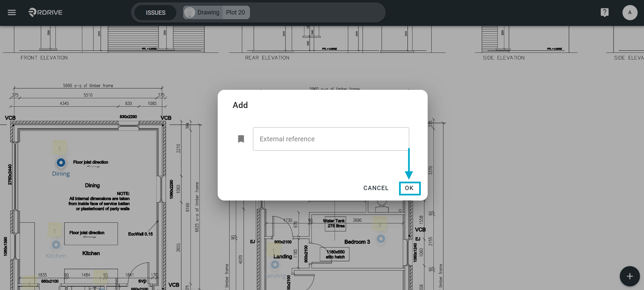
Task: Select the Bedroom 3 issue pin marker
Action: pos(381,239)
